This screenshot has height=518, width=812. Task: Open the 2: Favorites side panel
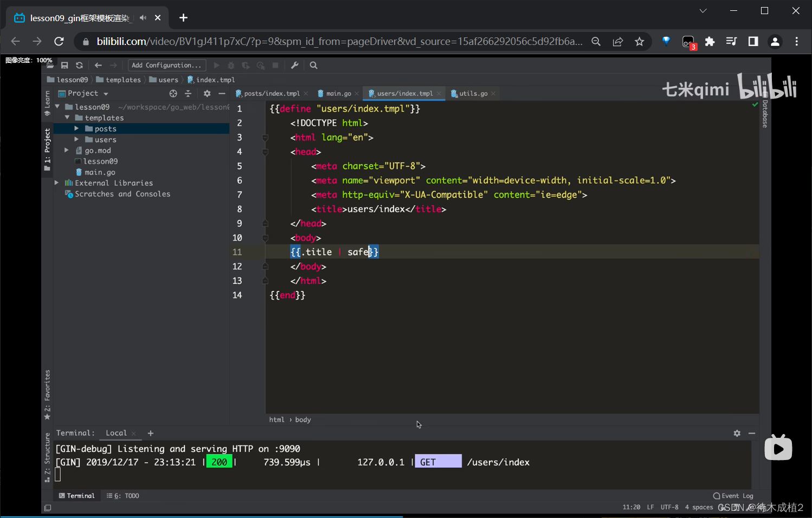click(x=47, y=394)
